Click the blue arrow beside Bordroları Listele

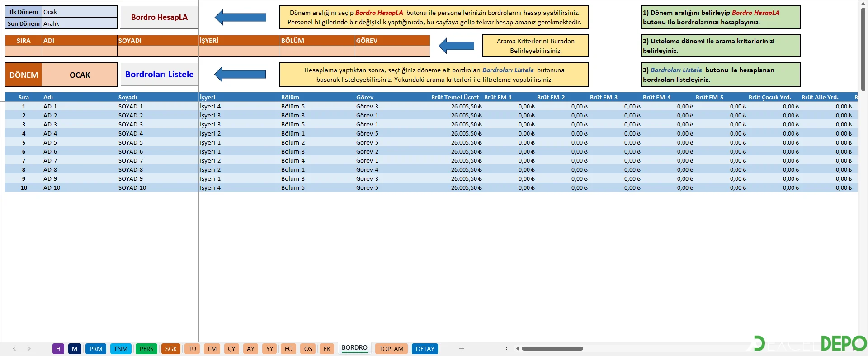coord(240,75)
